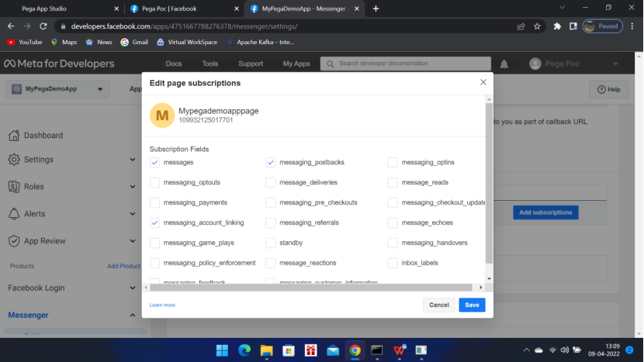Viewport: 644px width, 362px height.
Task: Click the Dashboard home icon
Action: tap(14, 135)
